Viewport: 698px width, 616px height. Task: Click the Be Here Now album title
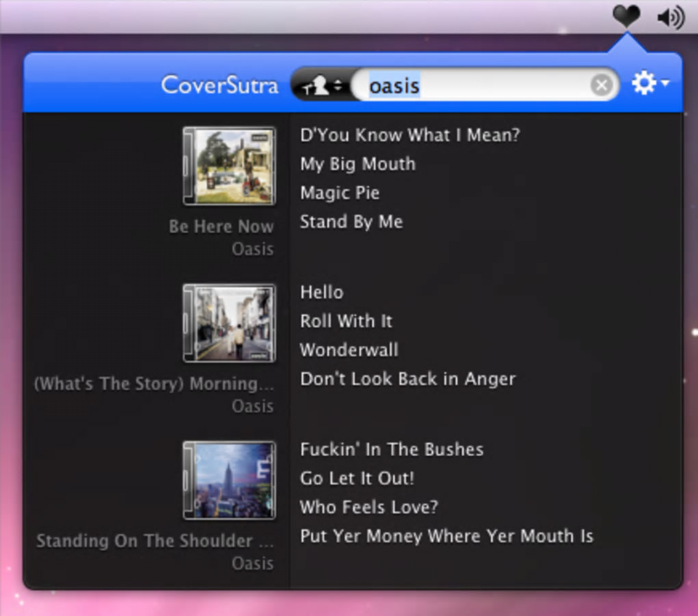click(221, 227)
